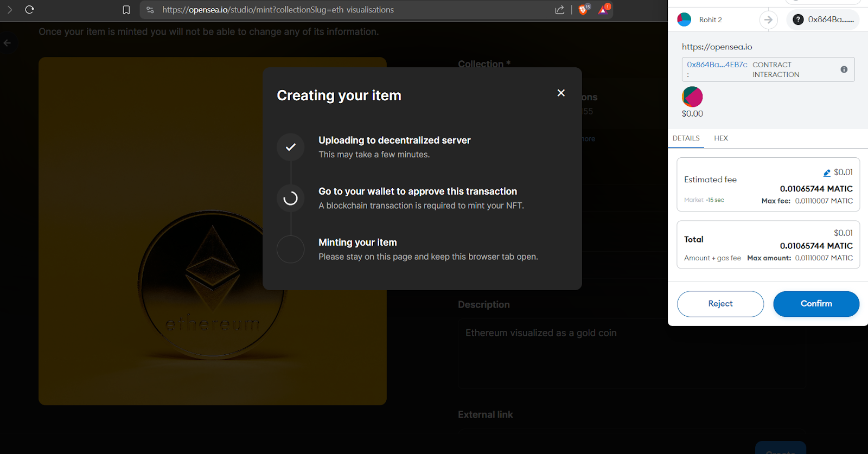The width and height of the screenshot is (868, 454).
Task: Switch to the HEX tab
Action: [720, 138]
